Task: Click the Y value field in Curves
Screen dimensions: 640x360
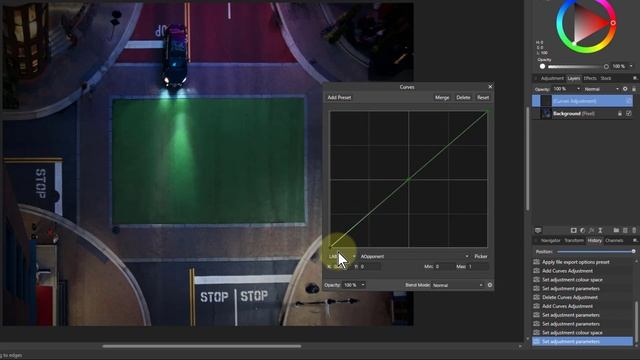Action: coord(370,266)
